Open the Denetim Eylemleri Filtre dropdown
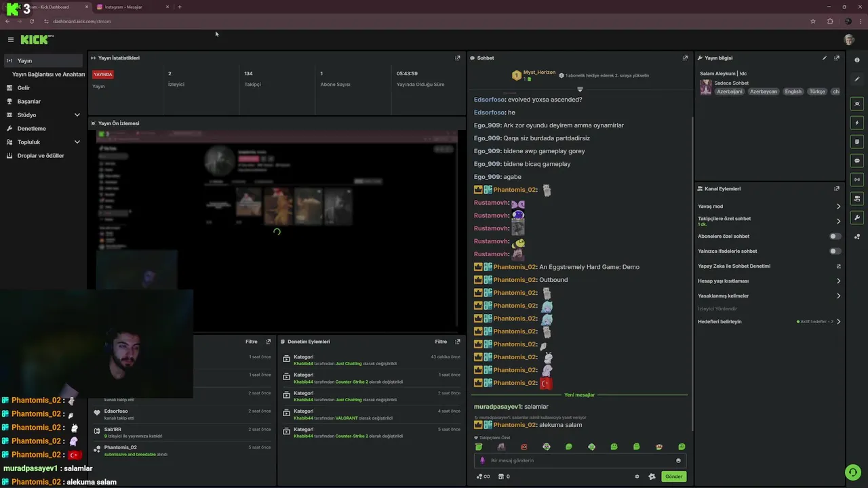868x488 pixels. point(441,342)
